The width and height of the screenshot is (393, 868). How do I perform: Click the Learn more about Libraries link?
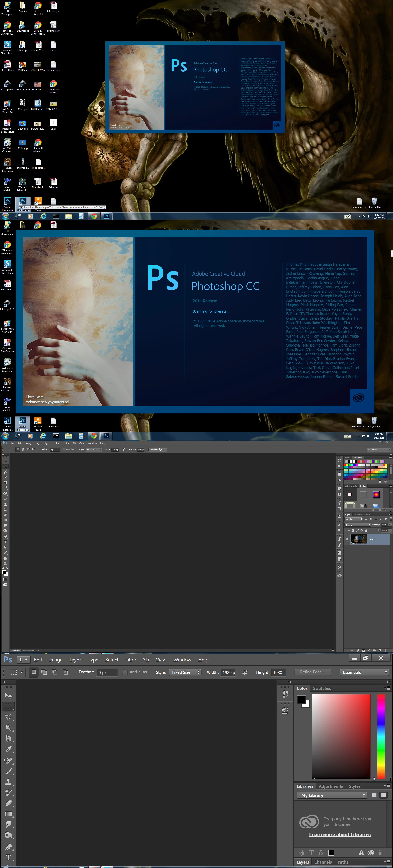coord(340,835)
